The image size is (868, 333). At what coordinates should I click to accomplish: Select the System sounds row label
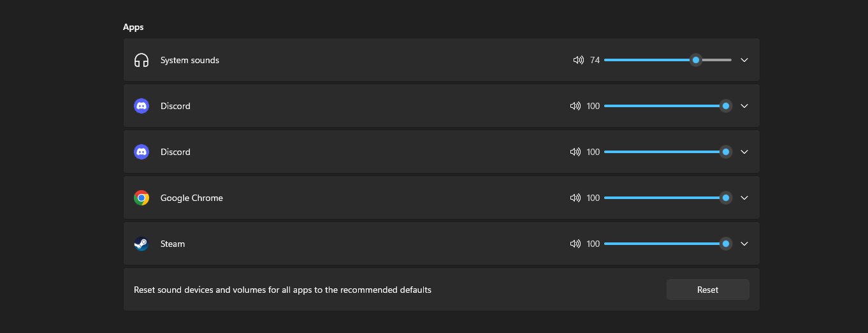click(x=190, y=60)
